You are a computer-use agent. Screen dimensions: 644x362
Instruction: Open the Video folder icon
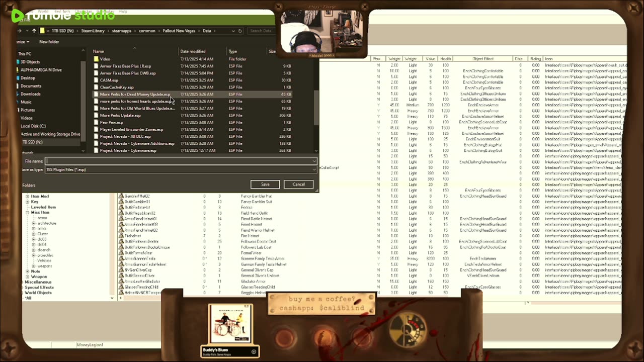point(96,59)
